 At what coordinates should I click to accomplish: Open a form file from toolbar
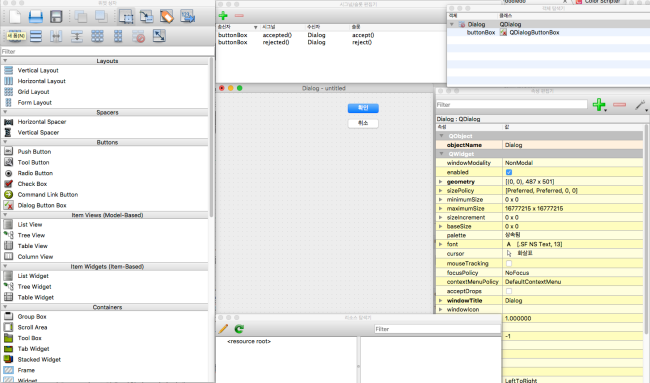pyautogui.click(x=36, y=17)
